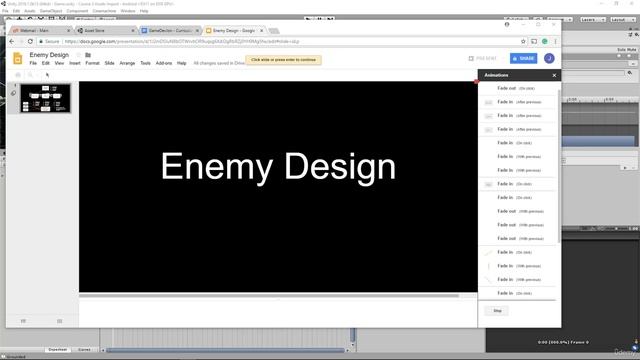Close the Animations panel
Viewport: 640px width, 360px height.
tap(554, 75)
